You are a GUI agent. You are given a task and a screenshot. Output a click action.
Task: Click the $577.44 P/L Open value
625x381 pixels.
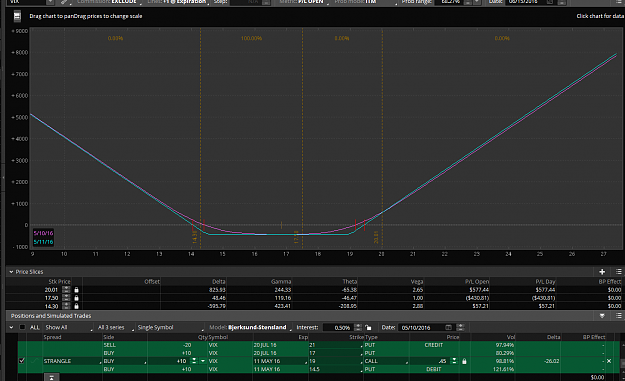[x=479, y=290]
